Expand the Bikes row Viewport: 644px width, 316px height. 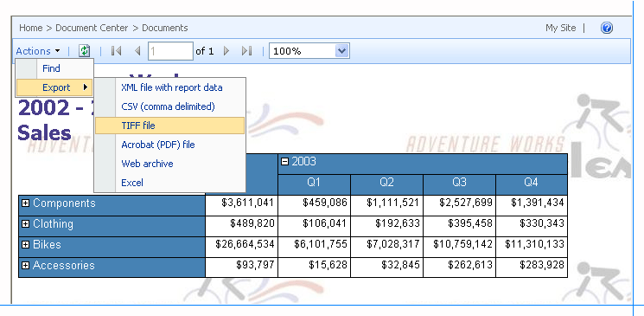tap(25, 244)
